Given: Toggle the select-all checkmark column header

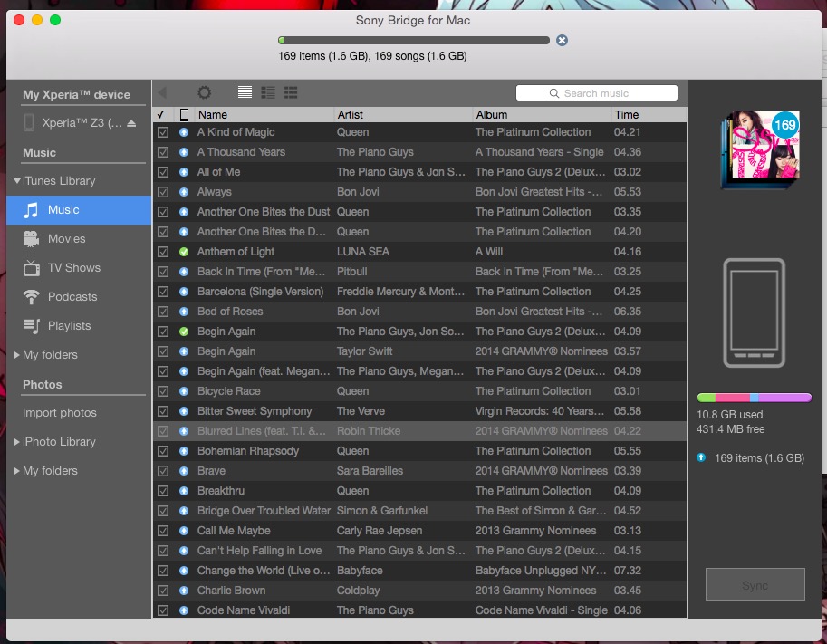Looking at the screenshot, I should [x=161, y=114].
